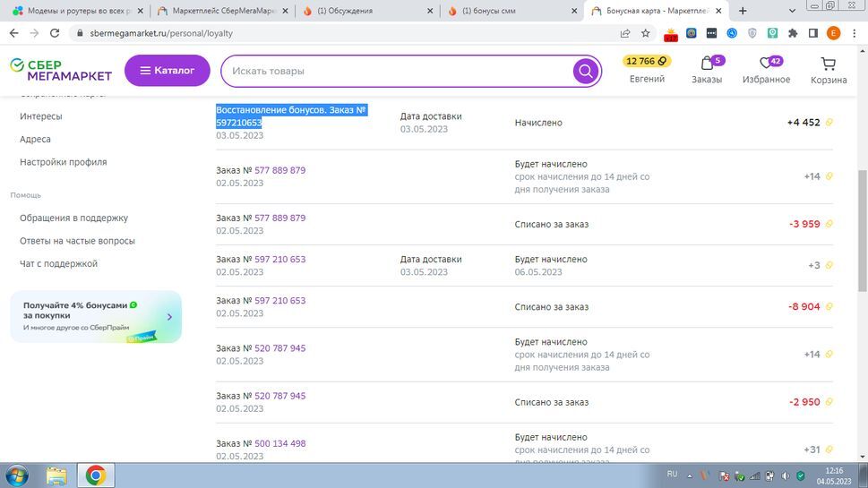Open the Заказы bag icon
This screenshot has height=488, width=868.
tap(707, 63)
